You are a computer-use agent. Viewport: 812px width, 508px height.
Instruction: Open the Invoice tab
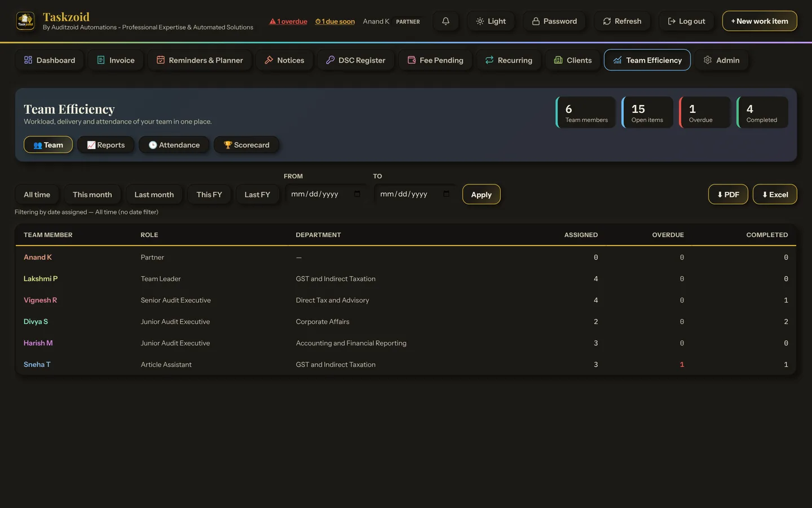click(x=116, y=60)
